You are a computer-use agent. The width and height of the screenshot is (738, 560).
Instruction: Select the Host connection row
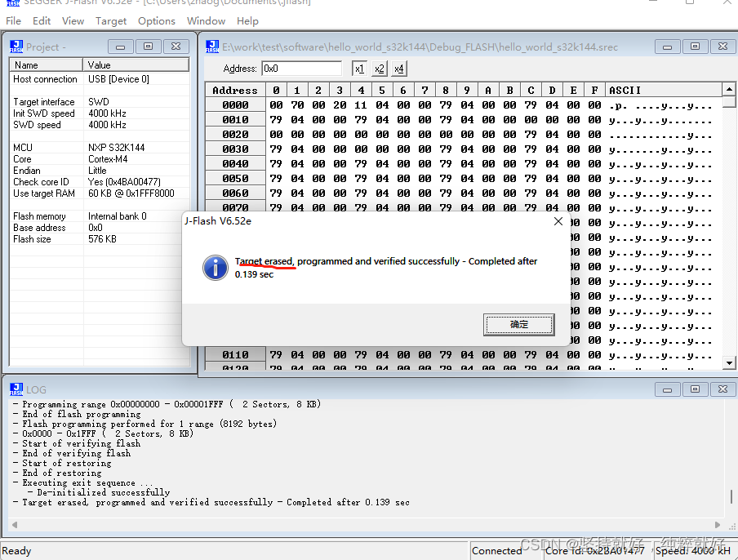click(100, 79)
